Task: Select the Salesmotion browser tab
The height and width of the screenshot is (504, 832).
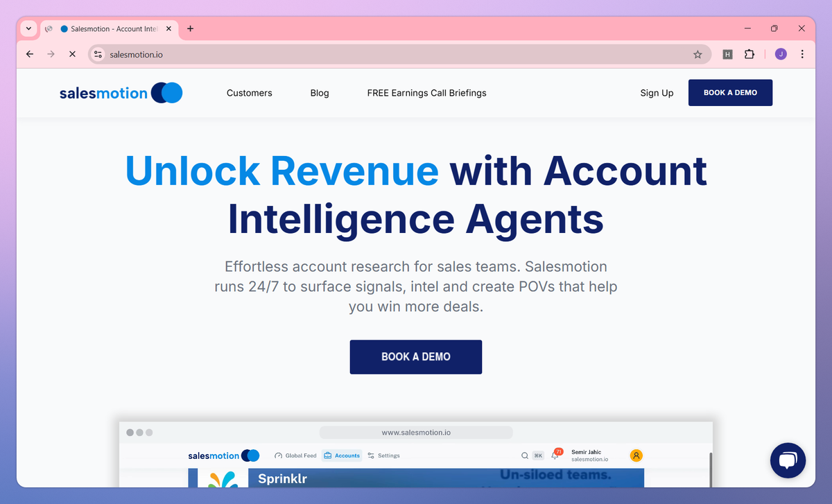Action: pyautogui.click(x=110, y=28)
